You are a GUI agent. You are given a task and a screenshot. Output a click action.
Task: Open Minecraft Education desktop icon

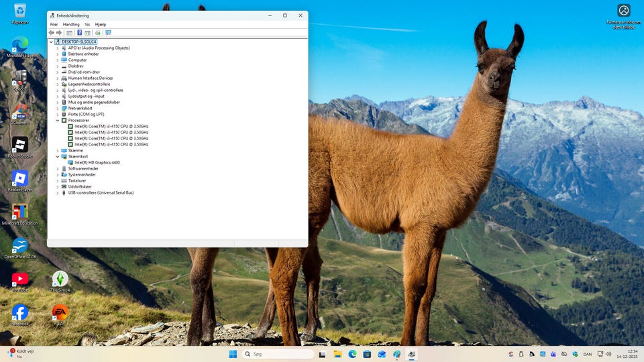coord(19,215)
